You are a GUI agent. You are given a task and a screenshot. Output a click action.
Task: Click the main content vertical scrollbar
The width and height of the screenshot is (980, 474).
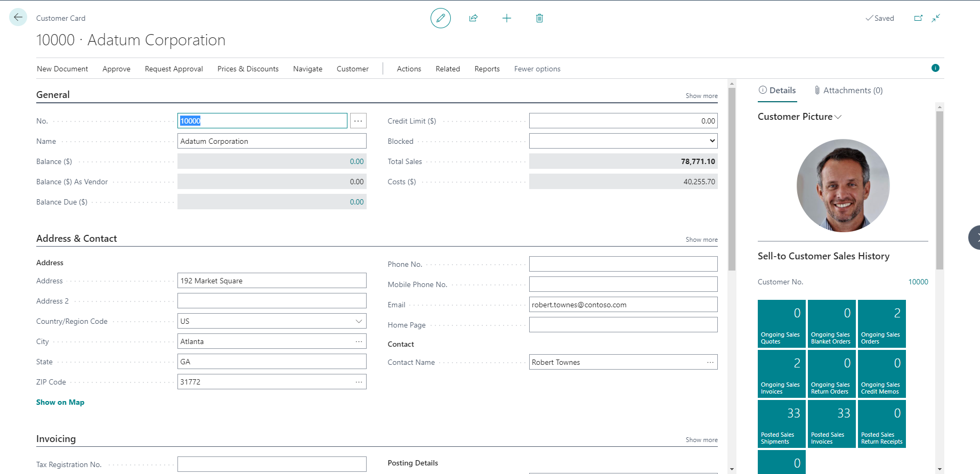click(x=732, y=179)
